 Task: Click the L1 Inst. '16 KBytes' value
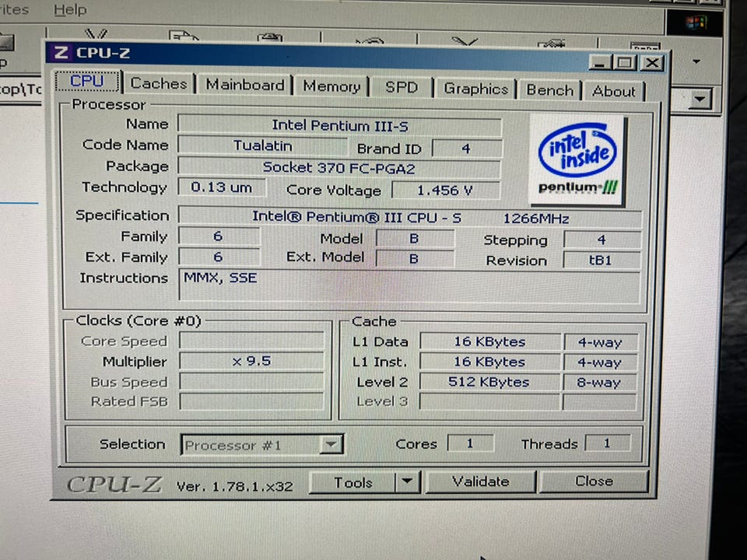[x=489, y=362]
